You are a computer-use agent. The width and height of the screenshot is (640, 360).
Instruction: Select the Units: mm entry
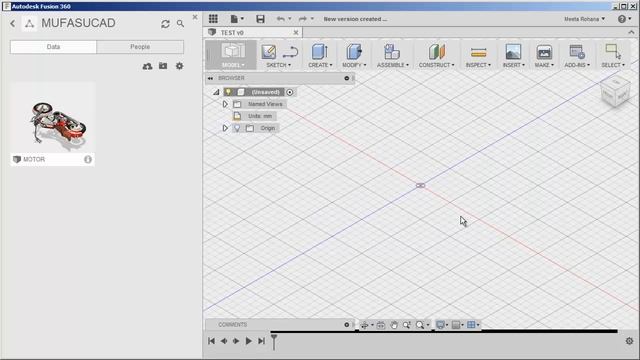(260, 116)
